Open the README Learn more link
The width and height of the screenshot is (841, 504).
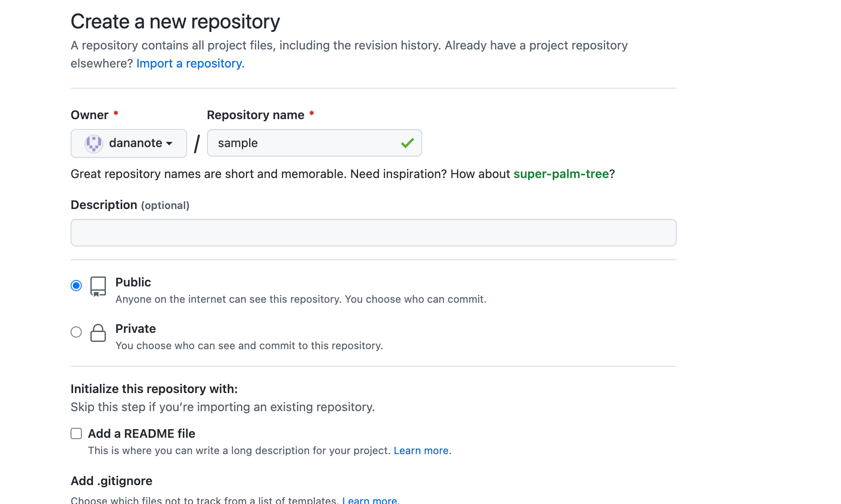422,451
